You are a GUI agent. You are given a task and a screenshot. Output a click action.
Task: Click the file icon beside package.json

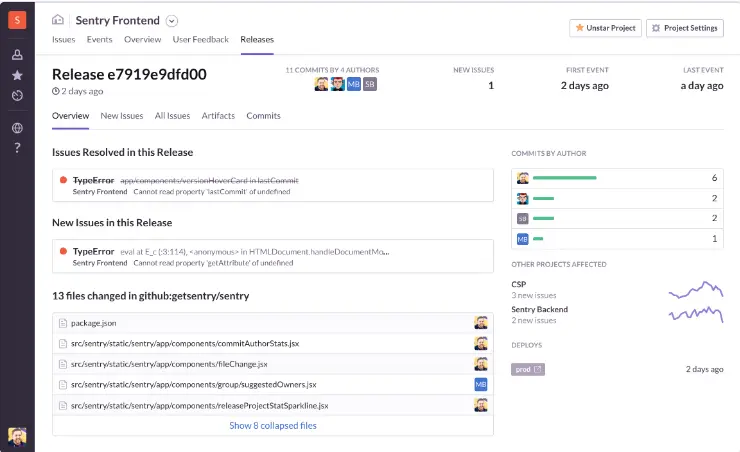pyautogui.click(x=62, y=323)
